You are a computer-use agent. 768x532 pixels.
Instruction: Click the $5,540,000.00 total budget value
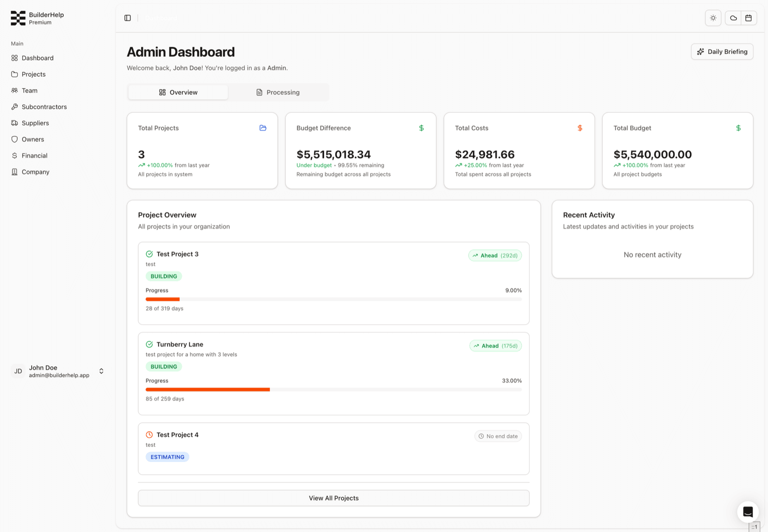tap(652, 154)
